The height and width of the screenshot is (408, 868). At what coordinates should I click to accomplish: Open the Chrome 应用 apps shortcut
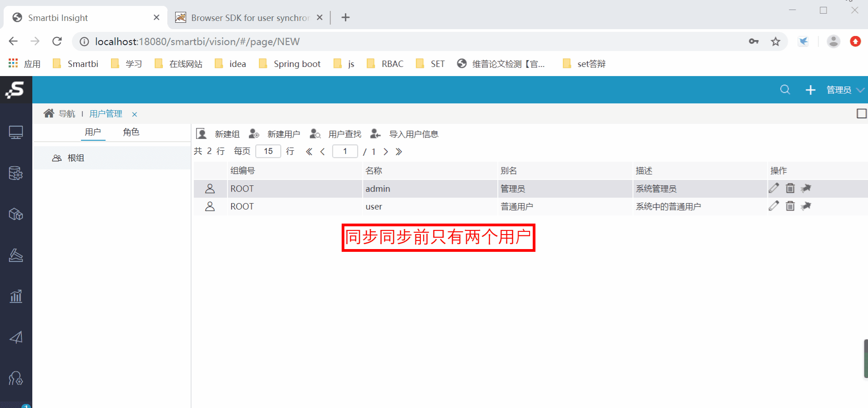click(25, 64)
